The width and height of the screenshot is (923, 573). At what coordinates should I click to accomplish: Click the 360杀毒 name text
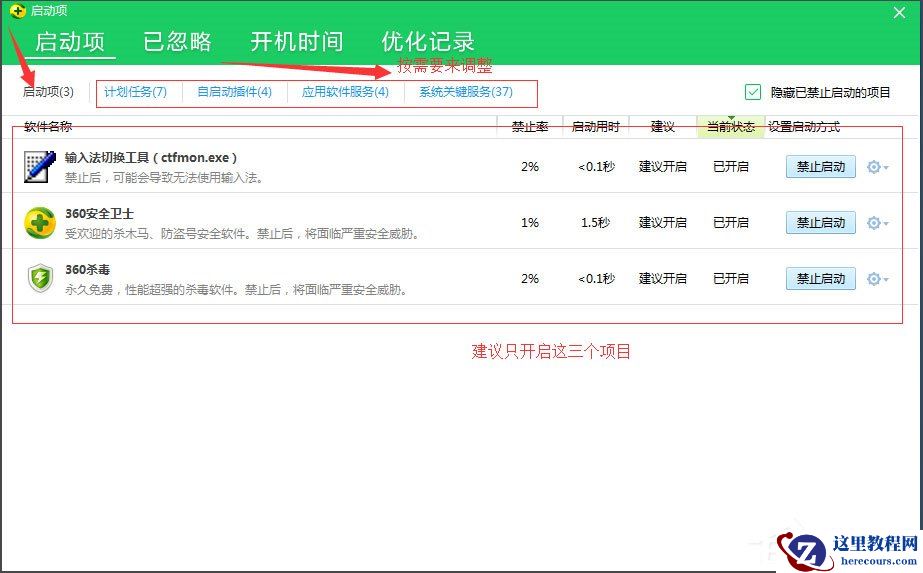(x=88, y=270)
